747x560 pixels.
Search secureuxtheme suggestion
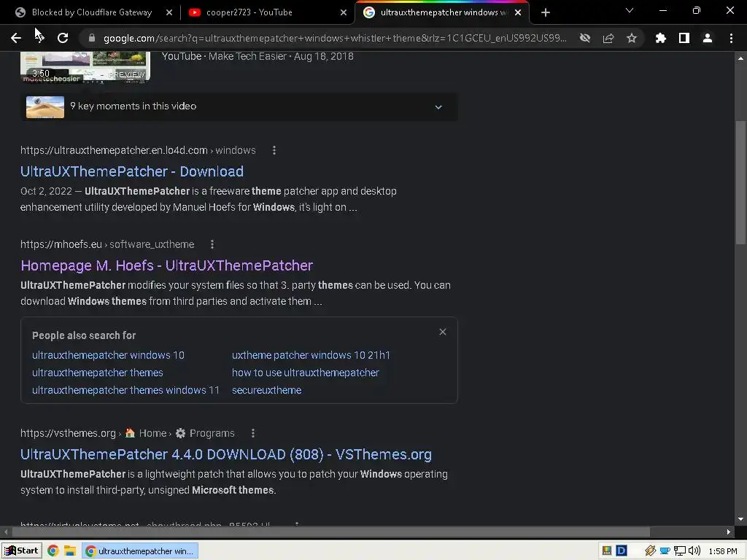[x=267, y=390]
